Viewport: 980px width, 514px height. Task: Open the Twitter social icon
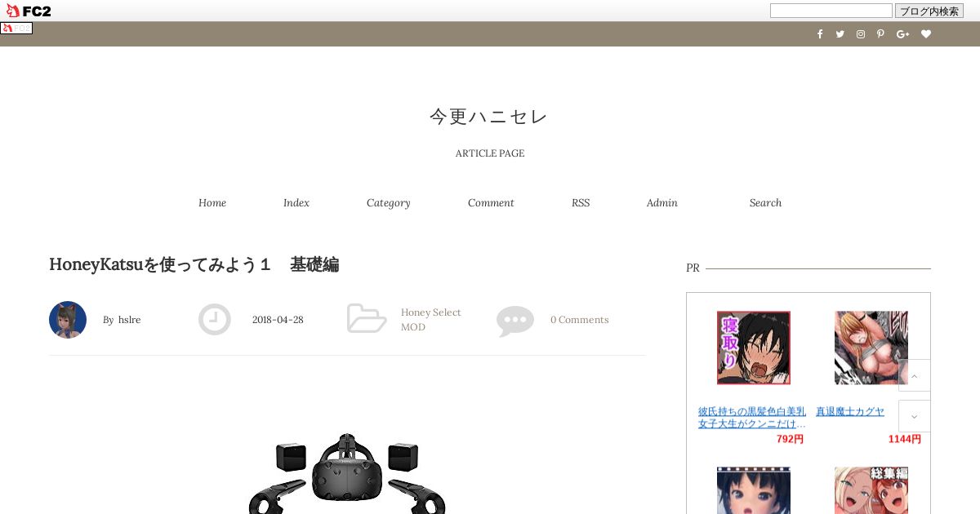pos(840,34)
